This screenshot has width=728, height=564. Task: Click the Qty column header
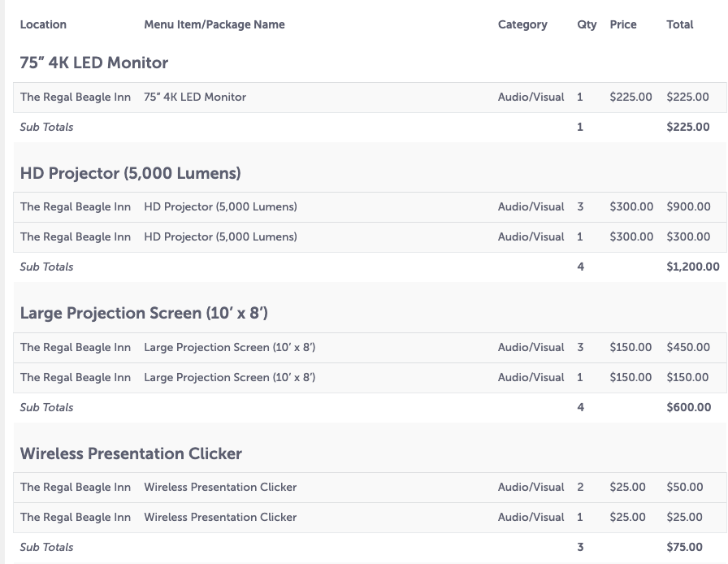coord(587,24)
